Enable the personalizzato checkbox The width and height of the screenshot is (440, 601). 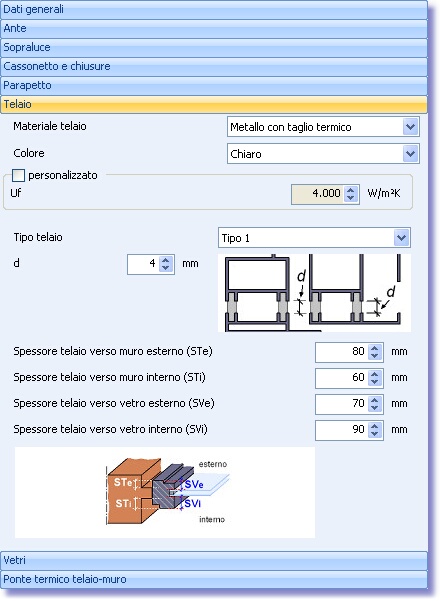(x=18, y=176)
